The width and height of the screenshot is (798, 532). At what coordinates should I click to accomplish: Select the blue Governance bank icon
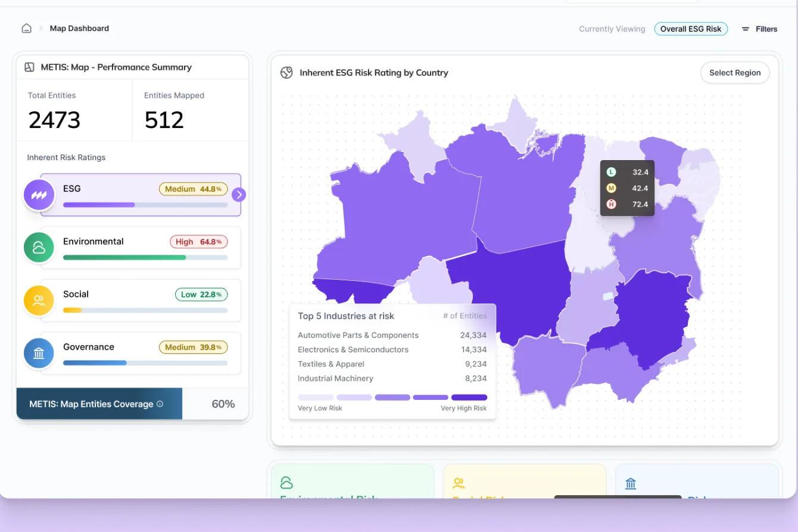39,353
